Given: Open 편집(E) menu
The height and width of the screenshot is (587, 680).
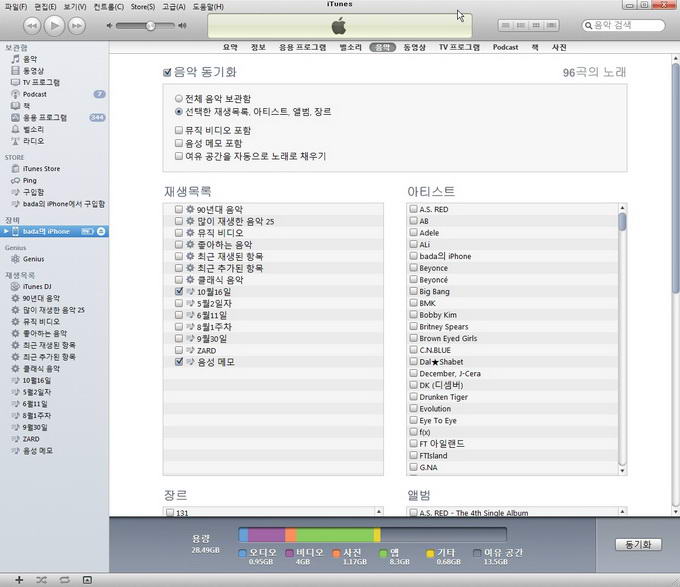Looking at the screenshot, I should point(46,7).
